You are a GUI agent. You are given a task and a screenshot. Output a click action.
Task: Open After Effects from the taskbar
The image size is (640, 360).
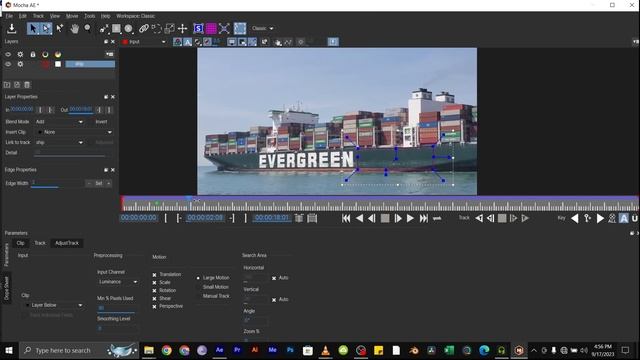pyautogui.click(x=219, y=350)
